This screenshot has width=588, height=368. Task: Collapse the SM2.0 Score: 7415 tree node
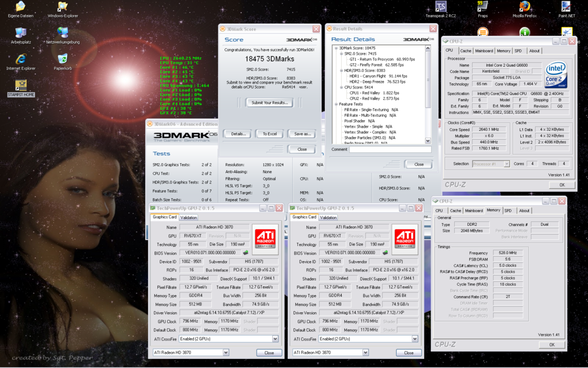tap(341, 53)
